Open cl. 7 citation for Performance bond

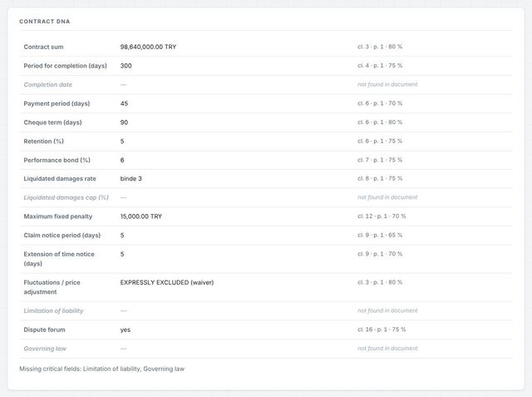click(x=380, y=160)
